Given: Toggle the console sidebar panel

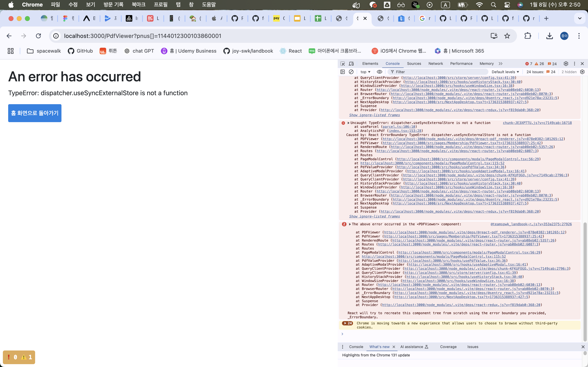Looking at the screenshot, I should point(342,72).
